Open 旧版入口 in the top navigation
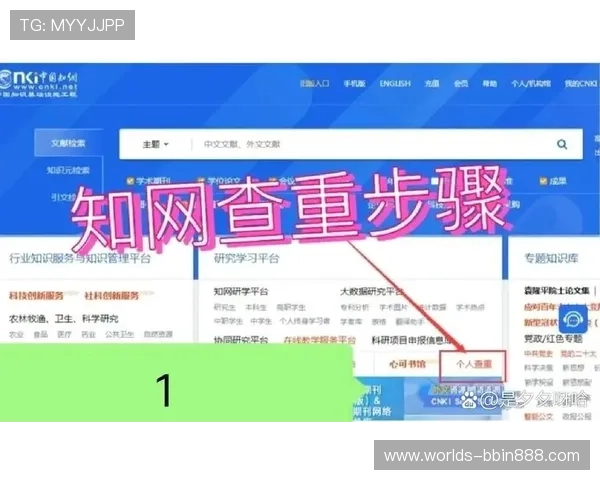This screenshot has height=480, width=600. [315, 83]
